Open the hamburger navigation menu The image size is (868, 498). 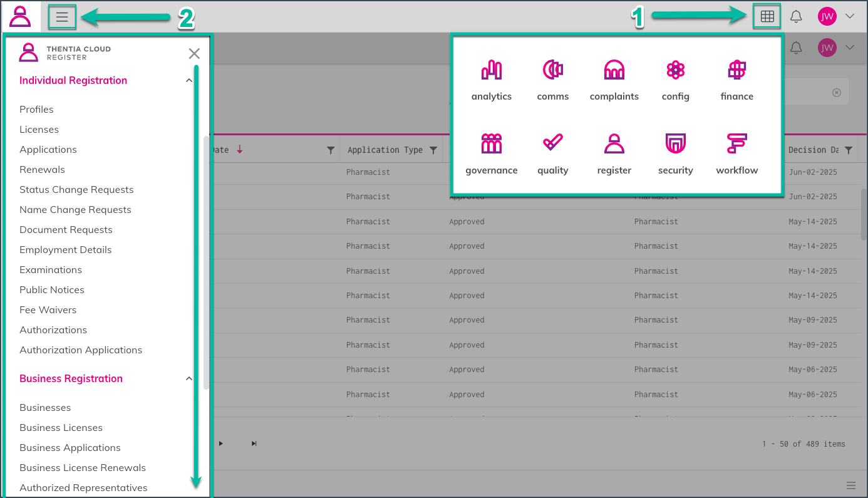coord(62,17)
